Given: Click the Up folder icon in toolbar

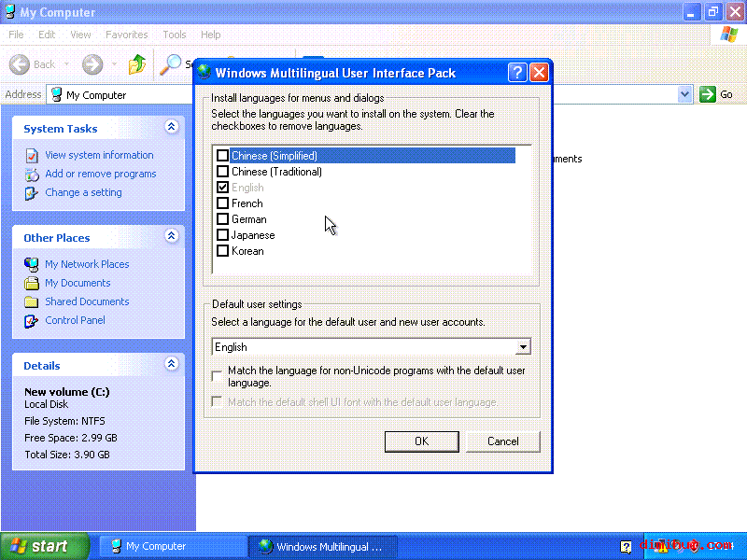Looking at the screenshot, I should 137,64.
